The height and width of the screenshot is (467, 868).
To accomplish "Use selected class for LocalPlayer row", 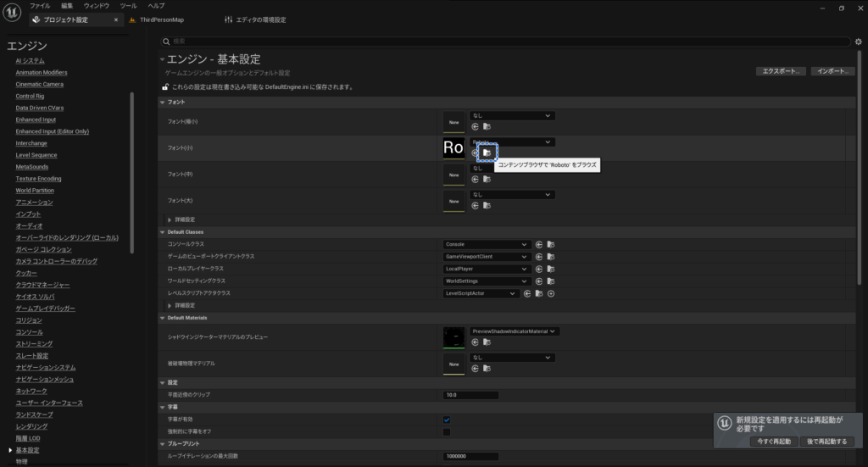I will (x=539, y=269).
